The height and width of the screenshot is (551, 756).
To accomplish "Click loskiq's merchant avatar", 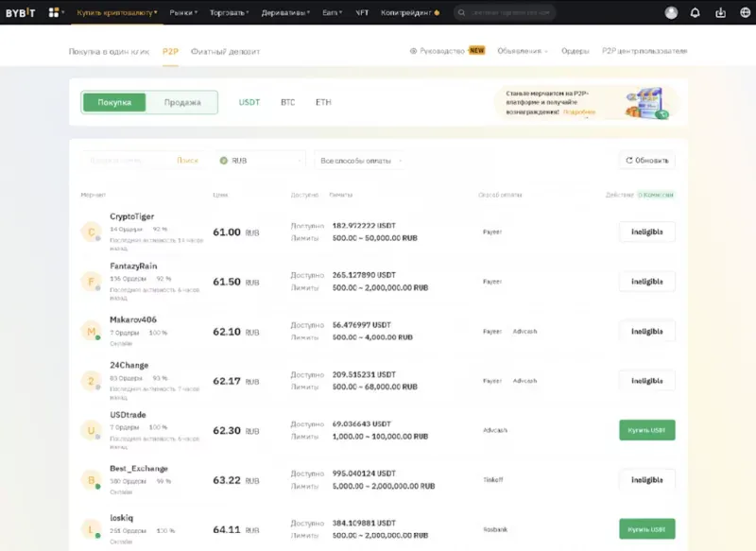I will point(91,529).
